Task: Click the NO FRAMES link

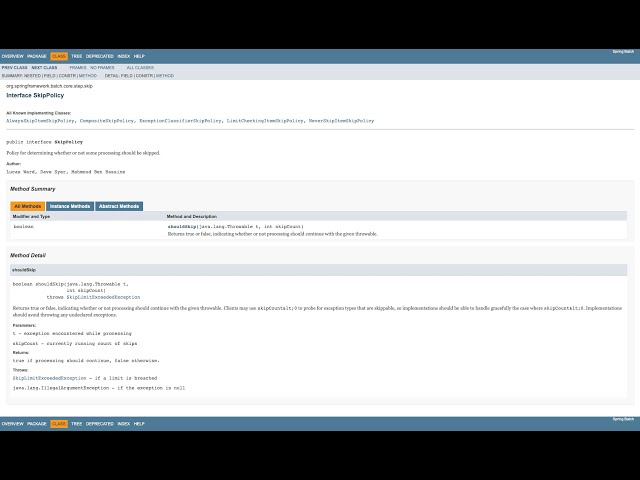Action: point(102,68)
